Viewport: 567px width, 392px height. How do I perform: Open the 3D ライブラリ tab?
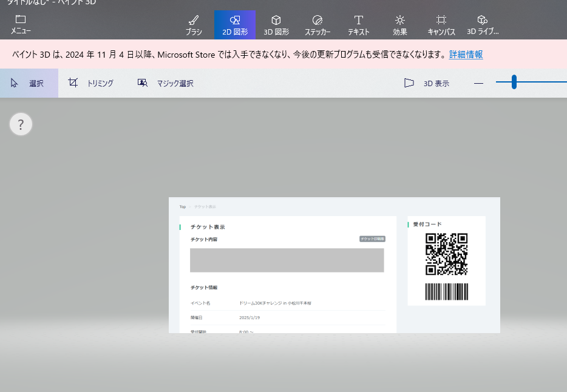tap(483, 25)
